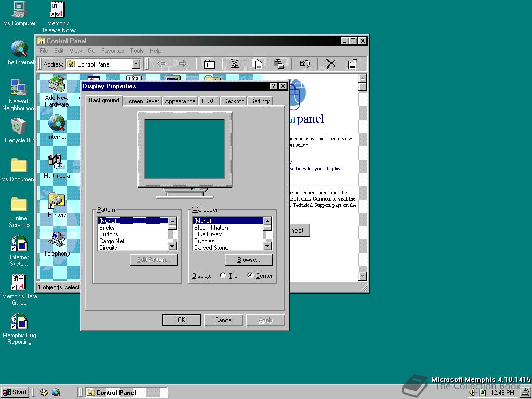The width and height of the screenshot is (532, 399).
Task: Switch to the Plus! tab
Action: coord(208,101)
